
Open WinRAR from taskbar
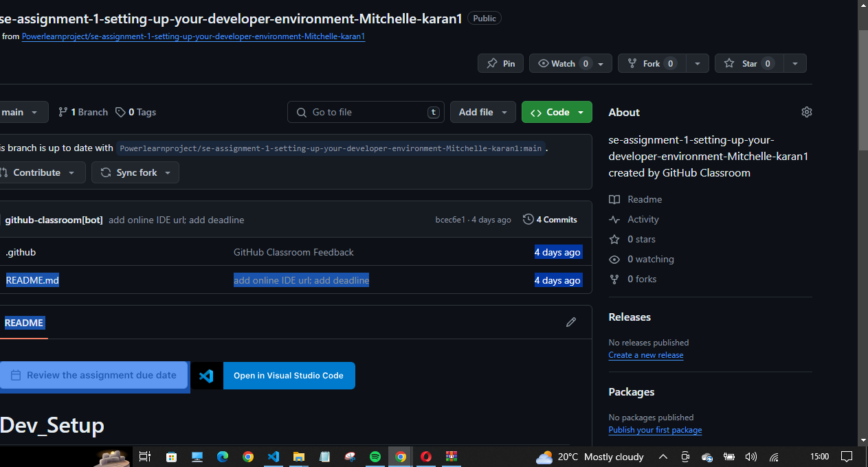pos(452,457)
